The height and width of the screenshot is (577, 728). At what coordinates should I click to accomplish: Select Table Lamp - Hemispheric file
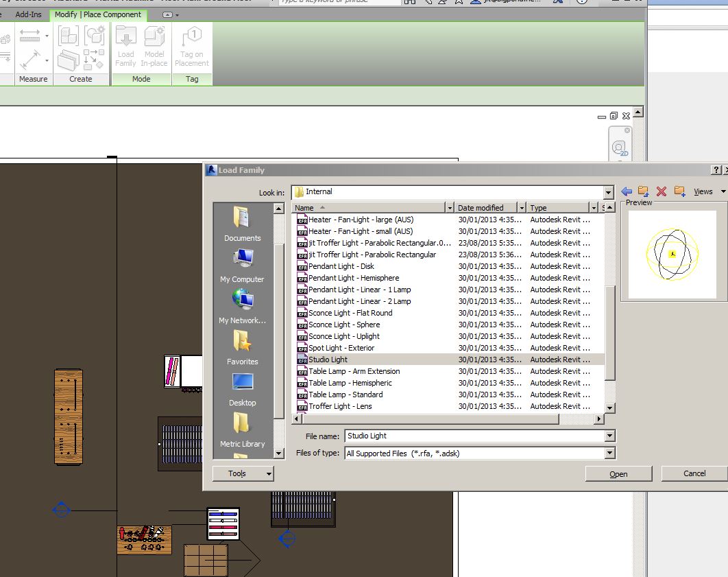350,382
